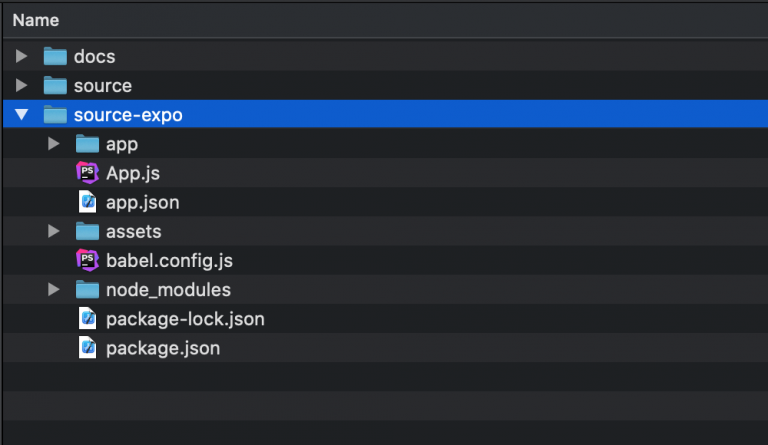Expand the assets folder disclosure triangle
The height and width of the screenshot is (445, 768).
point(54,232)
